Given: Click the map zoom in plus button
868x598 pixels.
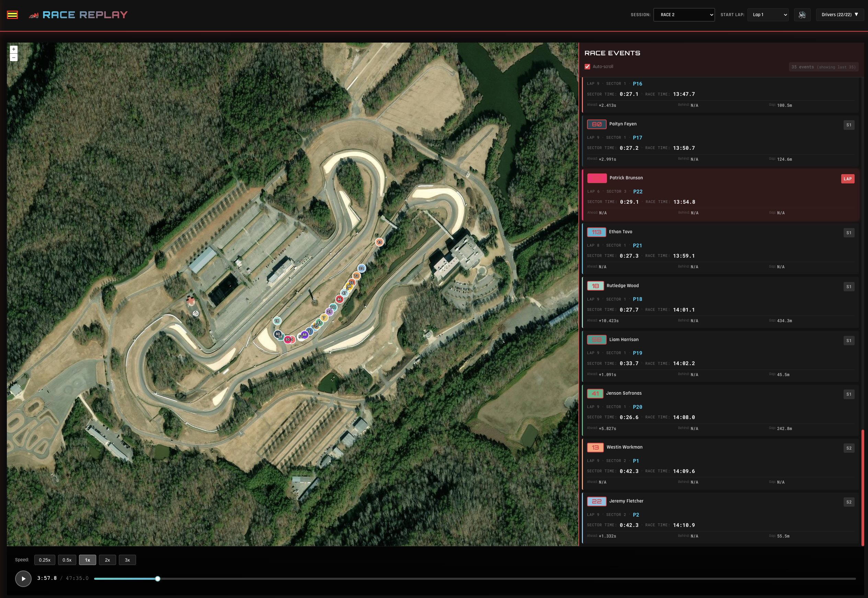Looking at the screenshot, I should pos(14,49).
